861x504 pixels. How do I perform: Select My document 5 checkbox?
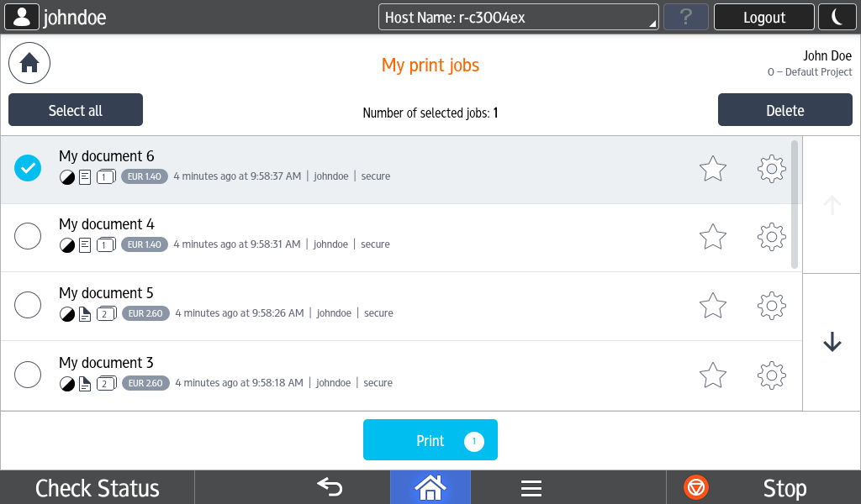click(x=29, y=305)
